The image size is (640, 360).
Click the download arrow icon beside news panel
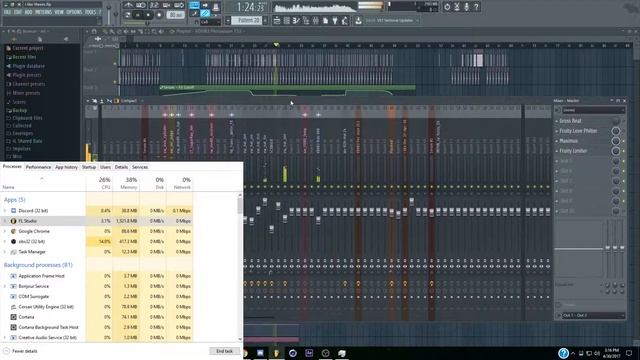358,20
